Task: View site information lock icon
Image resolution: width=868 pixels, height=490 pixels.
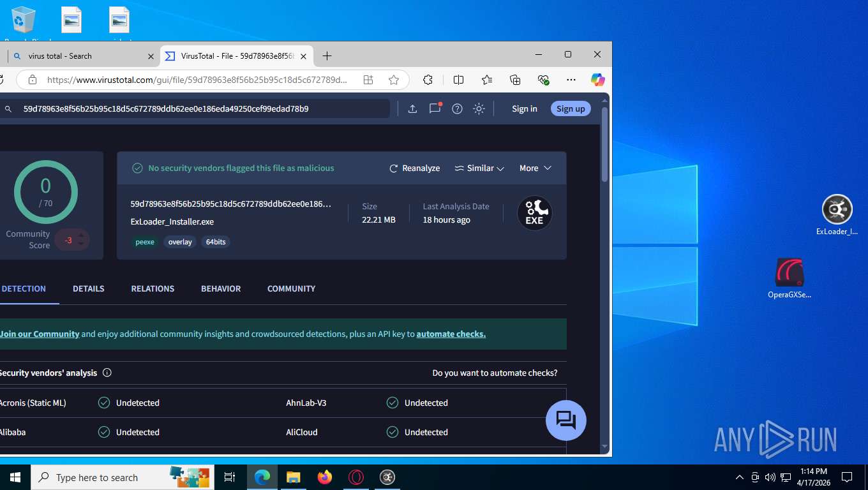Action: pos(33,80)
